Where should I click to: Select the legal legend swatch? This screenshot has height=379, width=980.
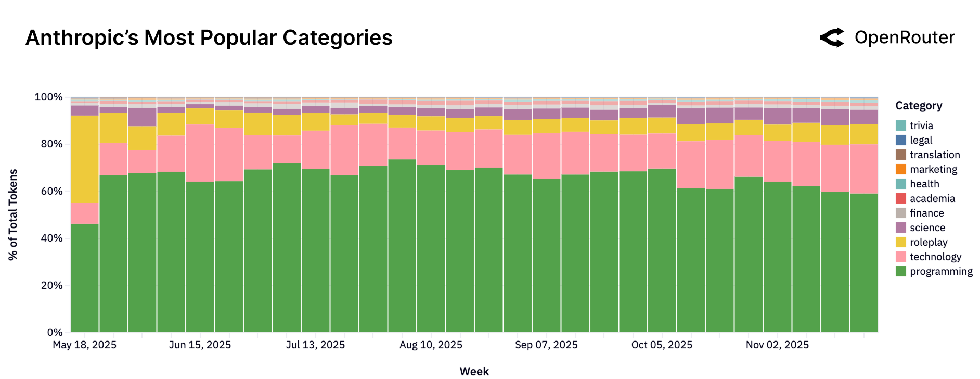(901, 140)
